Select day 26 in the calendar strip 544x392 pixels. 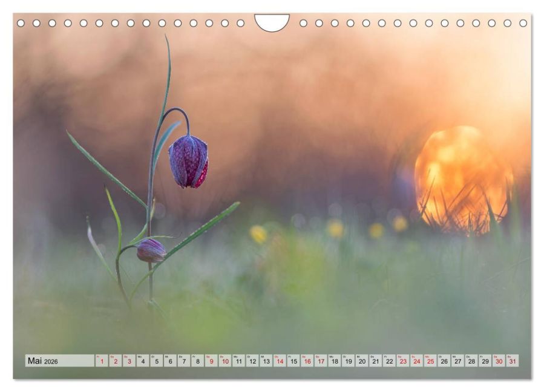(x=444, y=361)
